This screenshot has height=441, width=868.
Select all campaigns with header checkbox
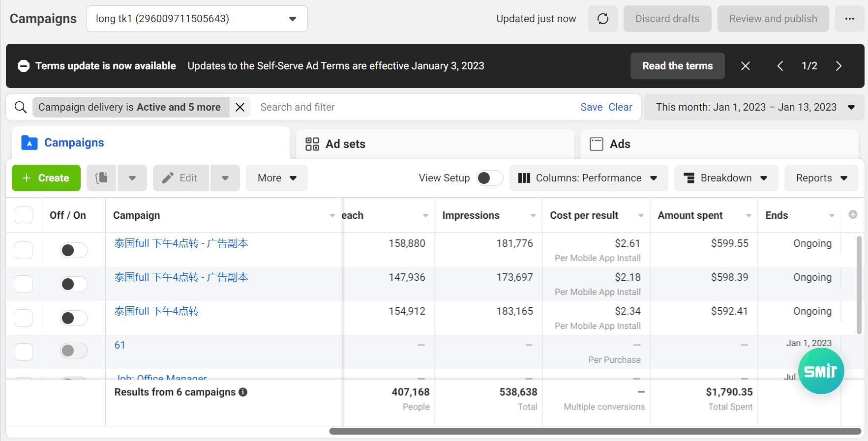(x=24, y=215)
